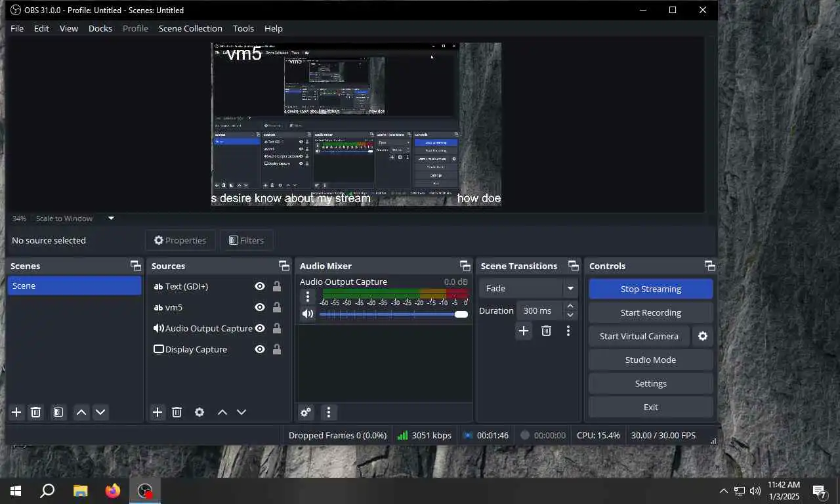Viewport: 840px width, 504px height.
Task: Click the Exit button
Action: 651,407
